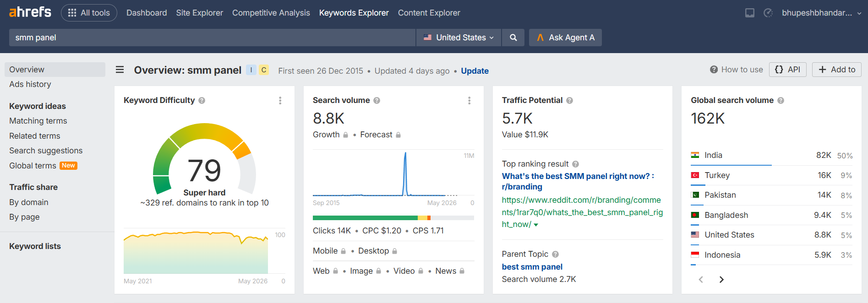Click the blue I intent badge
Viewport: 868px width, 303px height.
(251, 70)
